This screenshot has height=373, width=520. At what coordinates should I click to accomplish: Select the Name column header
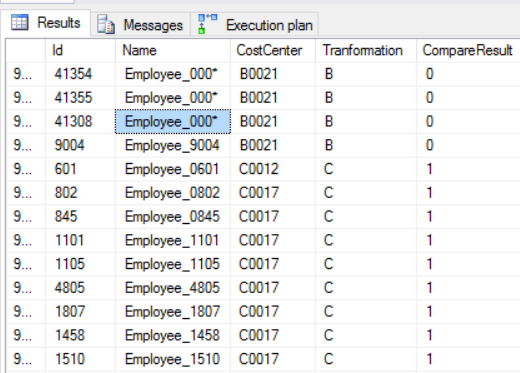click(173, 50)
